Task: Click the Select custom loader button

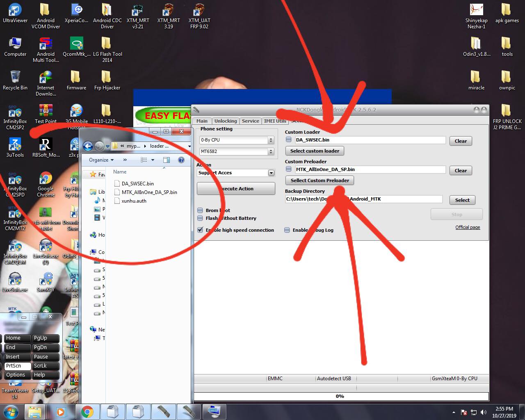Action: coord(315,151)
